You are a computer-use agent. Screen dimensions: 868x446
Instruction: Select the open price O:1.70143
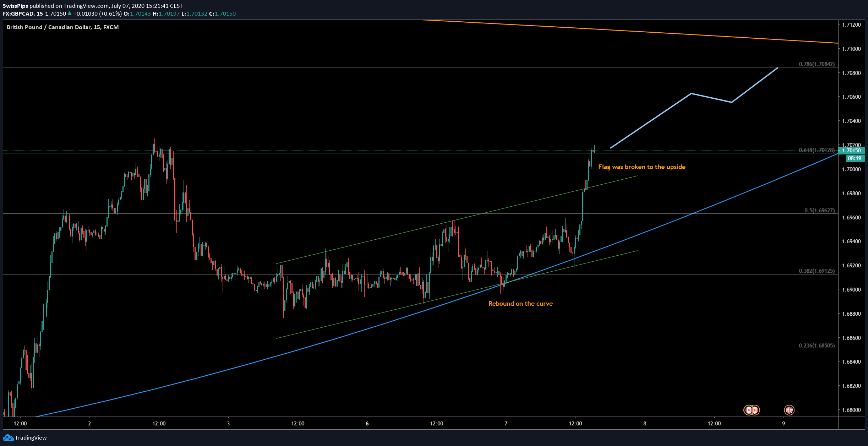(x=137, y=13)
